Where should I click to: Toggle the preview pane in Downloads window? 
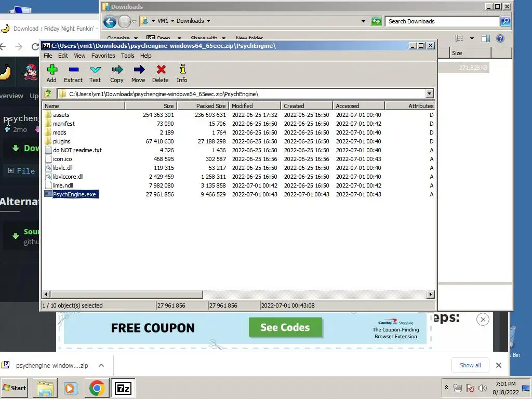point(486,38)
